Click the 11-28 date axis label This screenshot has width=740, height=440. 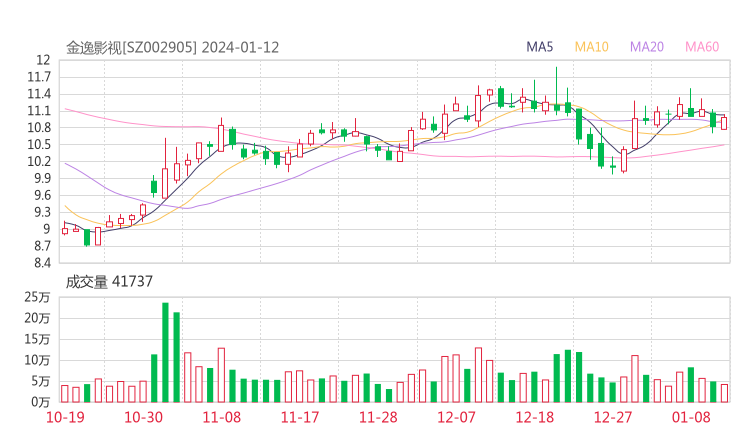[378, 417]
